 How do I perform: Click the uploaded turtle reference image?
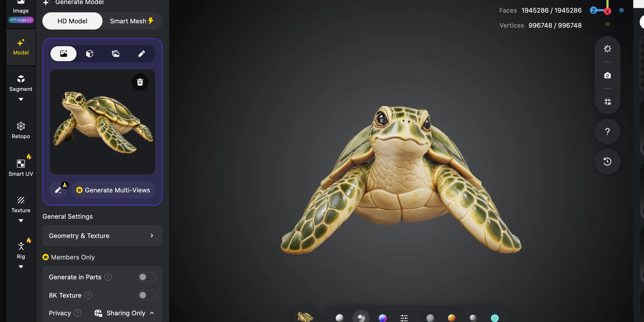(103, 122)
